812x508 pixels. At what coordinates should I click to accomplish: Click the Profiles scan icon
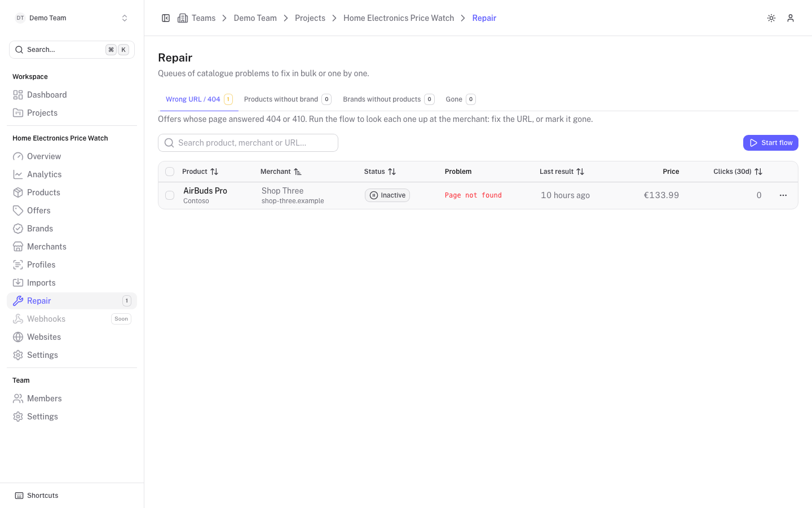tap(18, 265)
